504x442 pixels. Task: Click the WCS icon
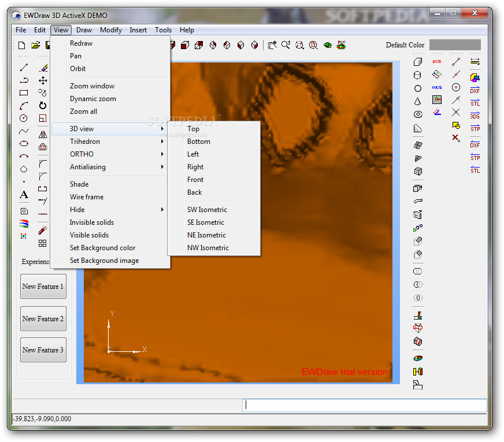(437, 87)
